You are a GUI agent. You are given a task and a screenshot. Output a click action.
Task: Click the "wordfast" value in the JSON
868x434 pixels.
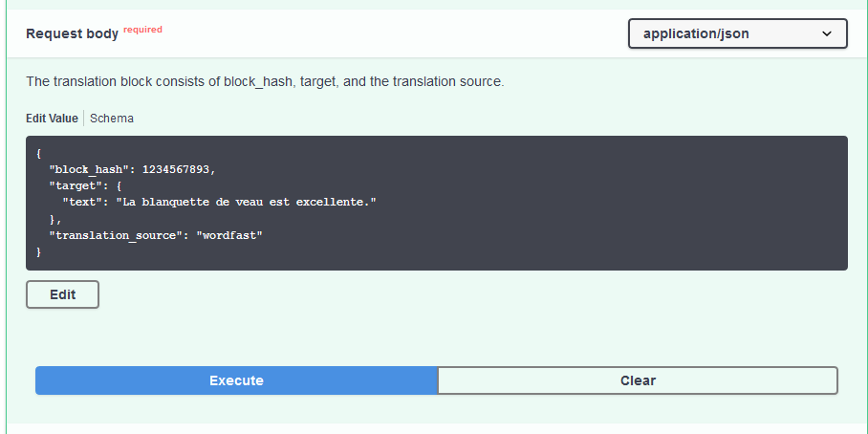(x=228, y=235)
